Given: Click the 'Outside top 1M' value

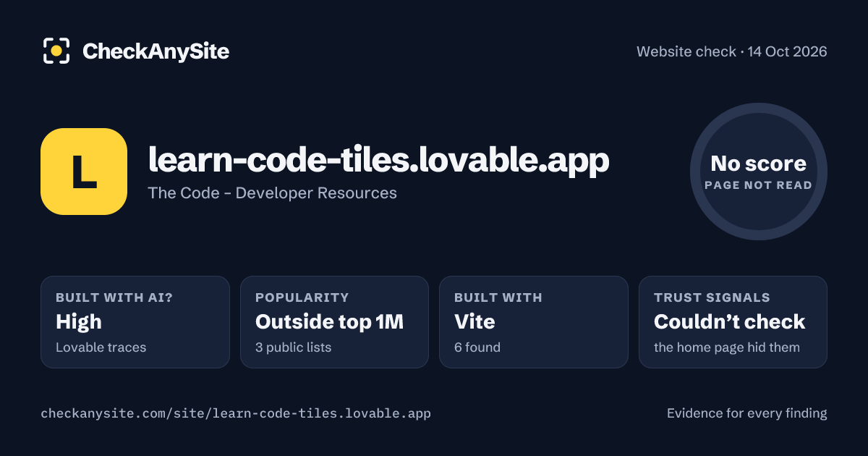Looking at the screenshot, I should 329,321.
